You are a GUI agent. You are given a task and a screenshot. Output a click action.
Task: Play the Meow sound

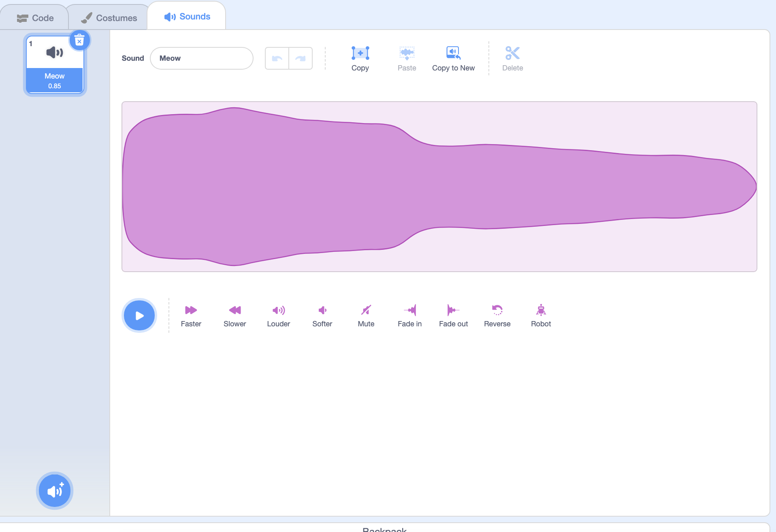pyautogui.click(x=139, y=315)
